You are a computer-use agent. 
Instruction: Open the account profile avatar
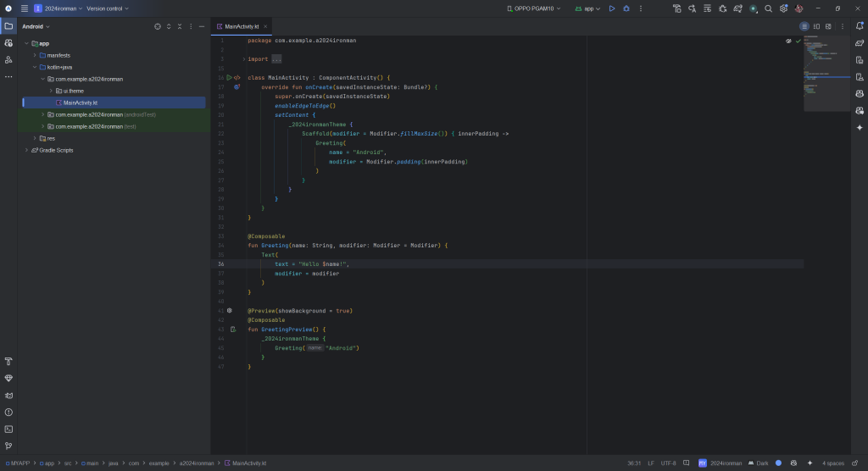[x=798, y=8]
